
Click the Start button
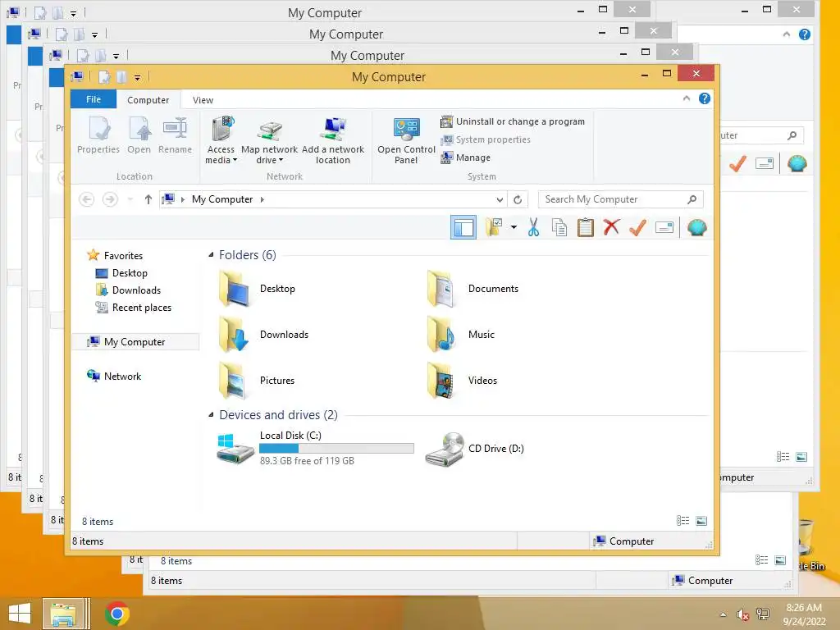coord(20,614)
